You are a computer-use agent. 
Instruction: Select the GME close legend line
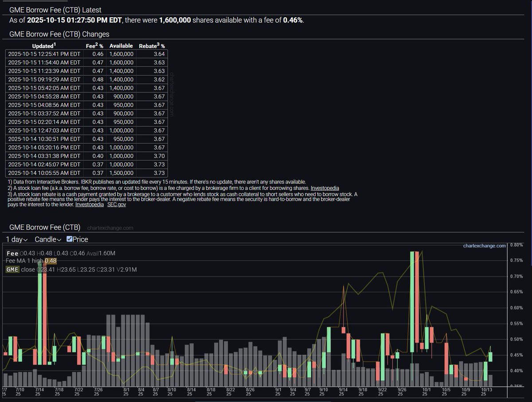[x=71, y=269]
